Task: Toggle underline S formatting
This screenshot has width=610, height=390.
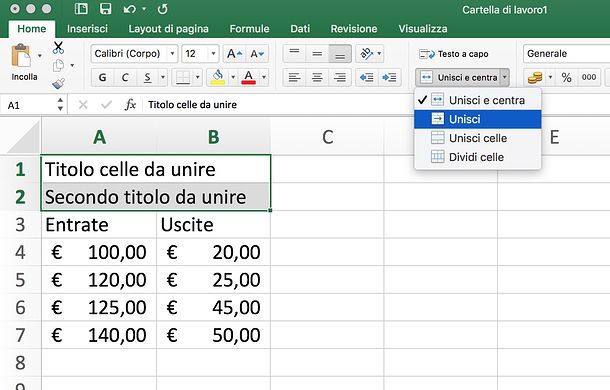Action: (x=147, y=77)
